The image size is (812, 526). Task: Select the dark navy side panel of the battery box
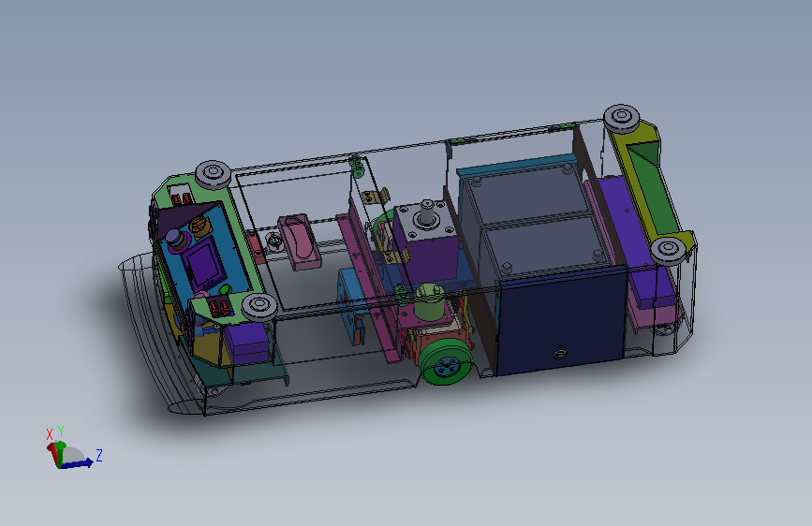[x=561, y=321]
